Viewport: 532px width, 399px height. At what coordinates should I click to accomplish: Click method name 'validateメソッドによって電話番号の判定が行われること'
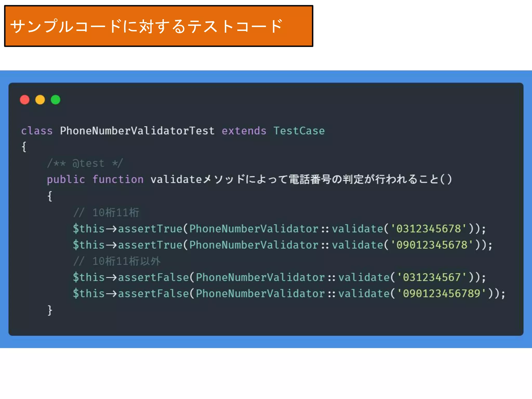coord(295,179)
